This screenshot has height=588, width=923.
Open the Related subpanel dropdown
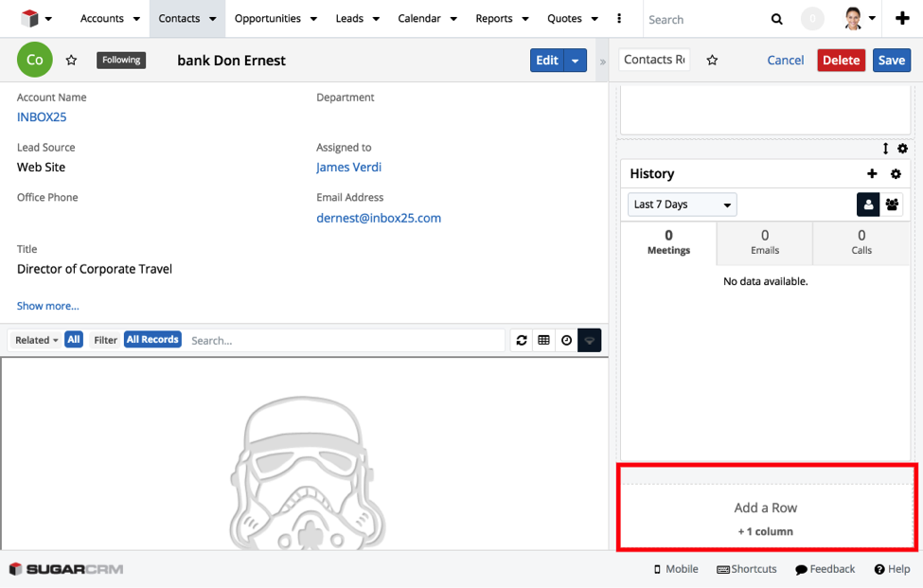[37, 340]
